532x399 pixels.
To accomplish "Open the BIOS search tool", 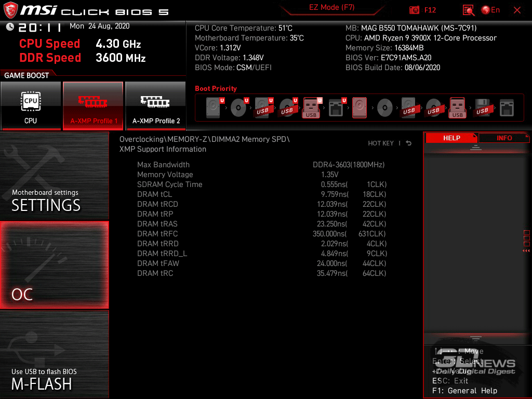I will point(469,10).
